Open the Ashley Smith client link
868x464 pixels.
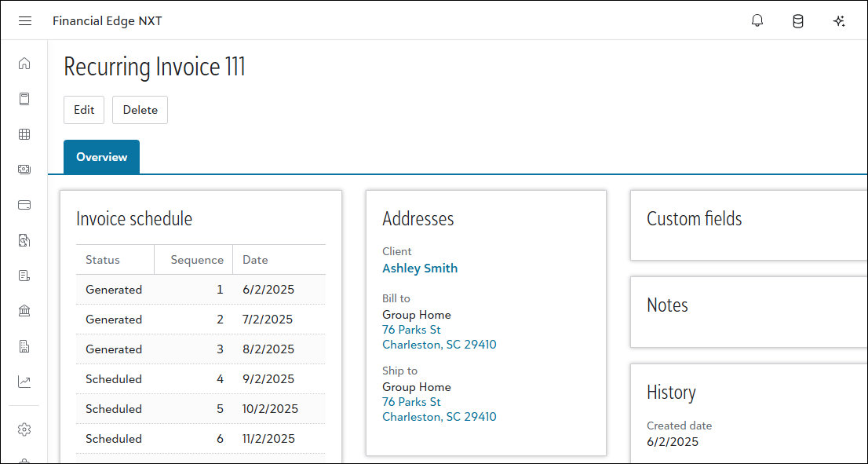click(x=420, y=269)
